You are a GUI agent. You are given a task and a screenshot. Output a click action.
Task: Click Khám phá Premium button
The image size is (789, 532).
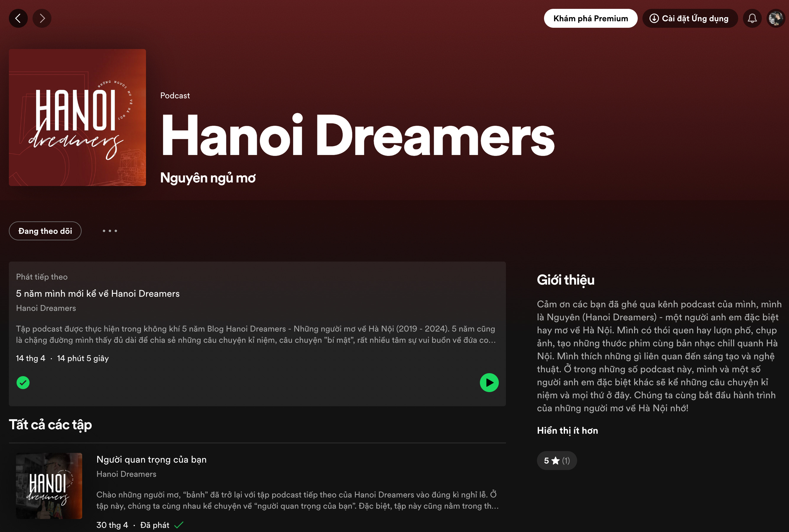point(590,18)
